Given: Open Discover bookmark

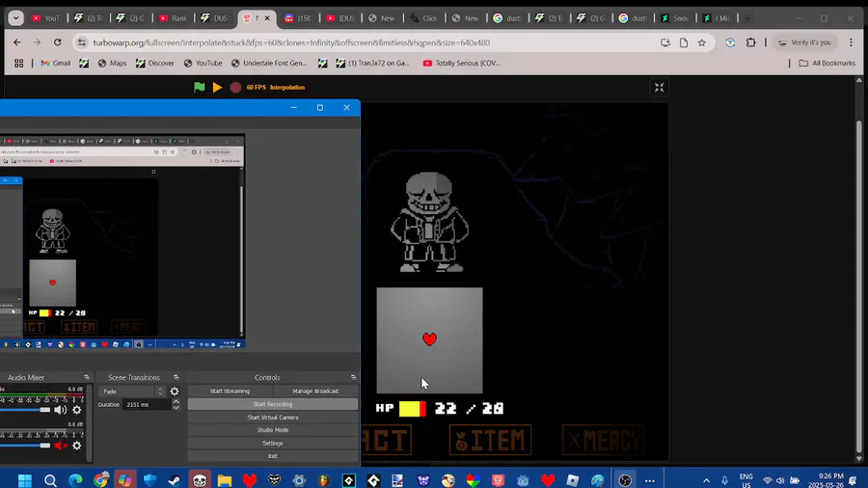Looking at the screenshot, I should pyautogui.click(x=155, y=63).
